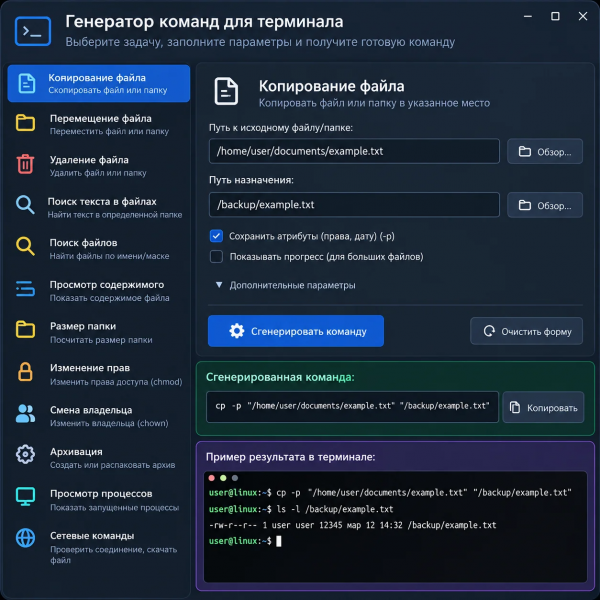
Task: Open the Поиск файлов task
Action: 99,248
